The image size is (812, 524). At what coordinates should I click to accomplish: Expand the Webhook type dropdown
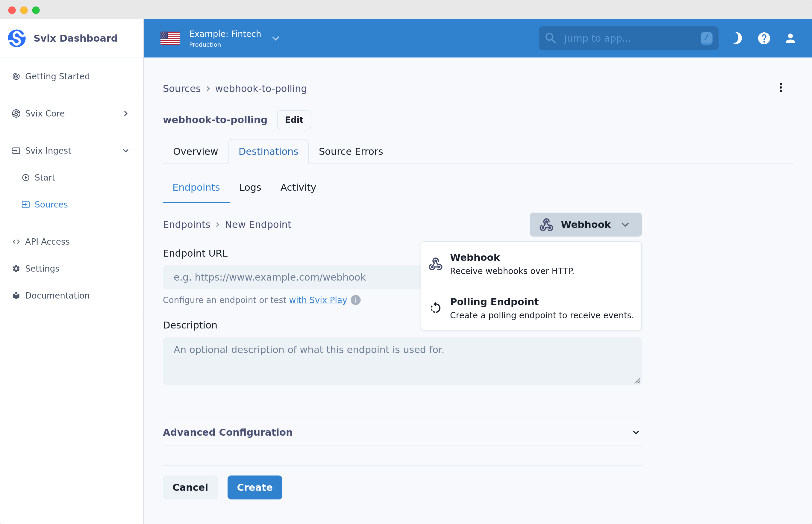pos(585,224)
